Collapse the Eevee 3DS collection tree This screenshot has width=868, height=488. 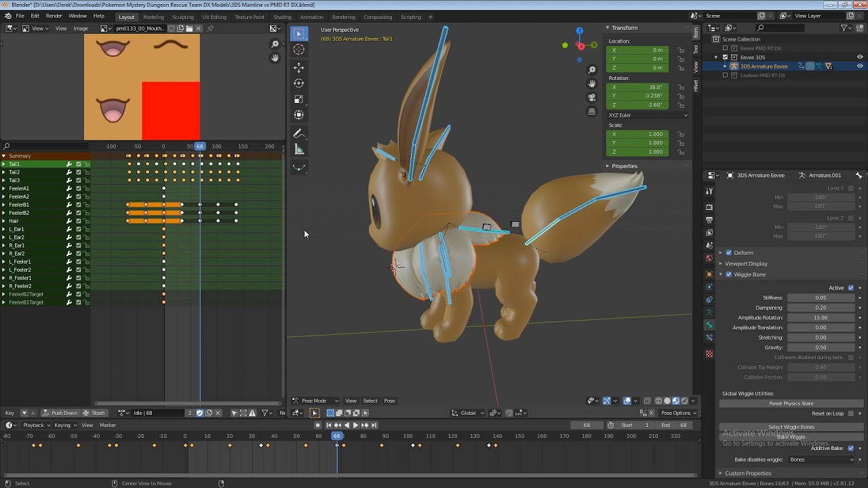(x=717, y=58)
